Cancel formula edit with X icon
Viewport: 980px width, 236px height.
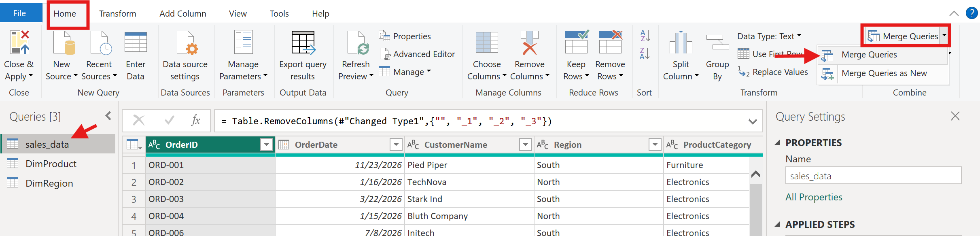click(x=139, y=120)
